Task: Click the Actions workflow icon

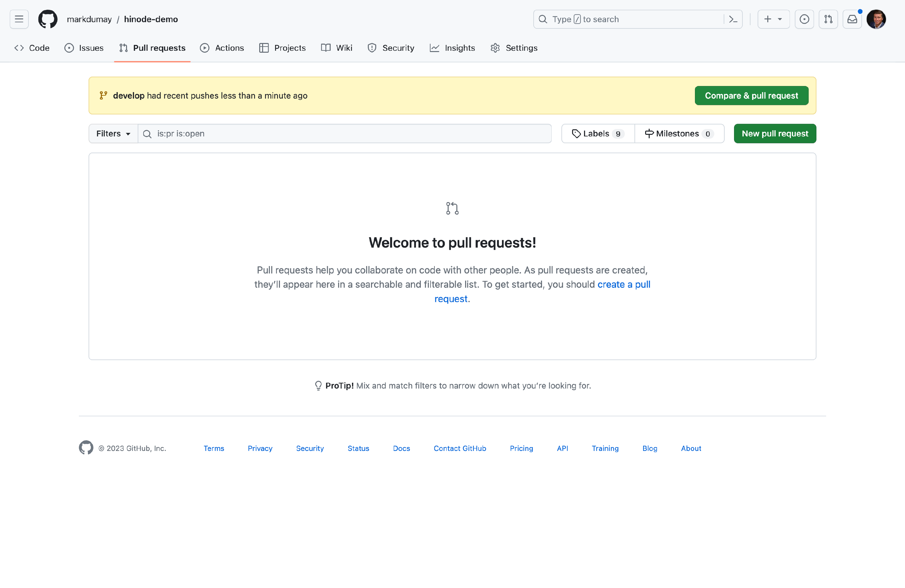Action: point(205,48)
